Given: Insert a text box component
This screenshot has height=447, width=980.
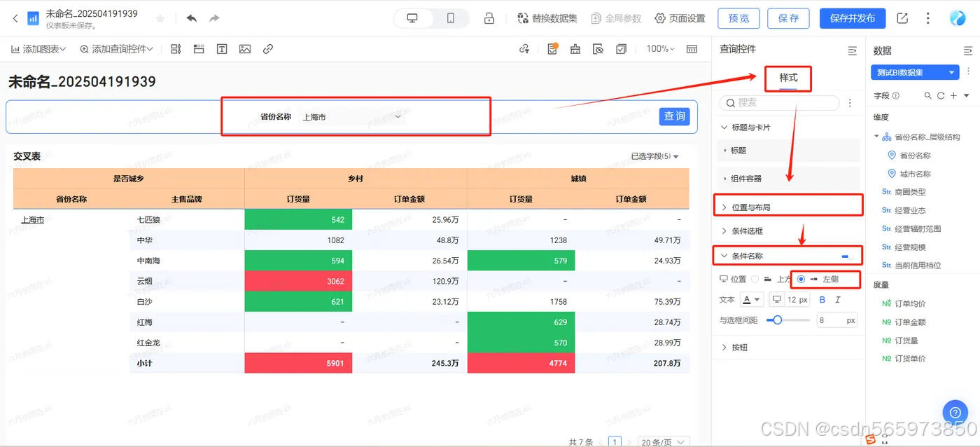Looking at the screenshot, I should [x=222, y=49].
